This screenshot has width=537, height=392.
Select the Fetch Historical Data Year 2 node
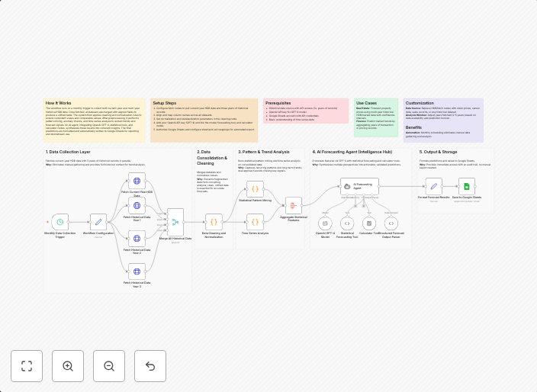(x=137, y=238)
